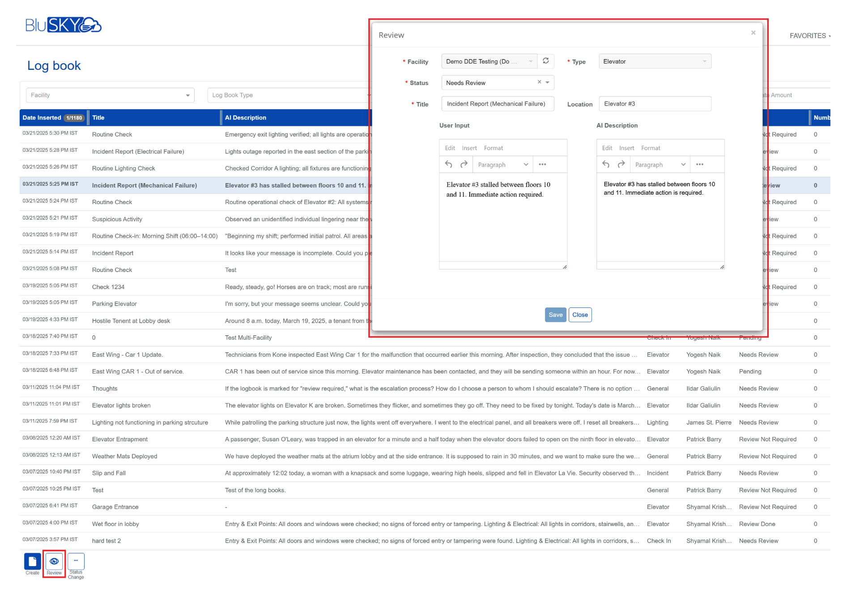Click redo arrow in AI Description editor
868x589 pixels.
(x=621, y=164)
